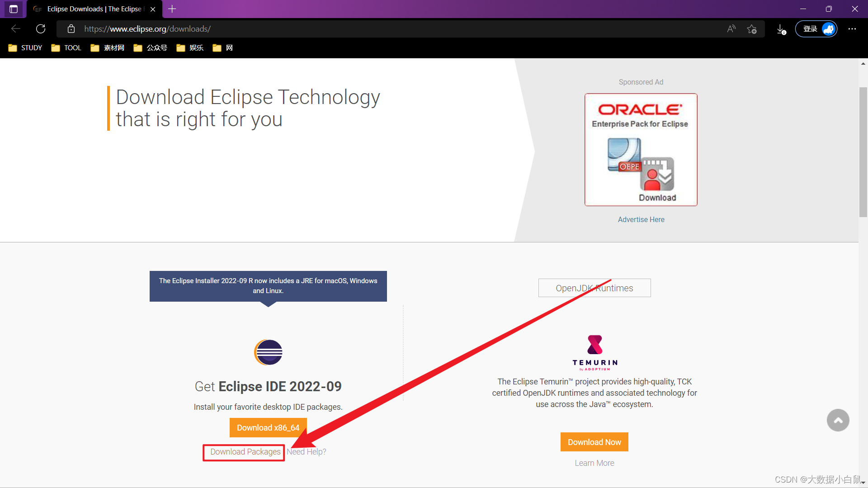Screen dimensions: 868x488
Task: Click 'Get Eclipse IDE 2022-09' heading
Action: [x=268, y=386]
